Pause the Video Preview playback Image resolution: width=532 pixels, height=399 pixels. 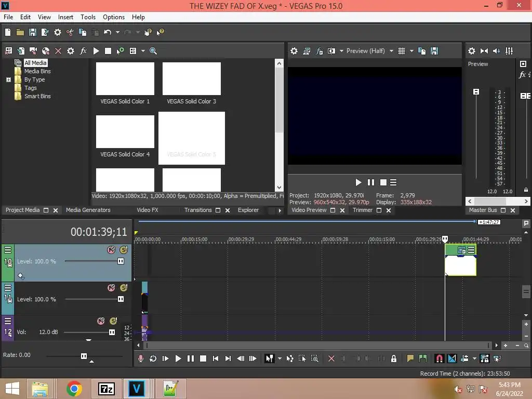[x=371, y=182]
